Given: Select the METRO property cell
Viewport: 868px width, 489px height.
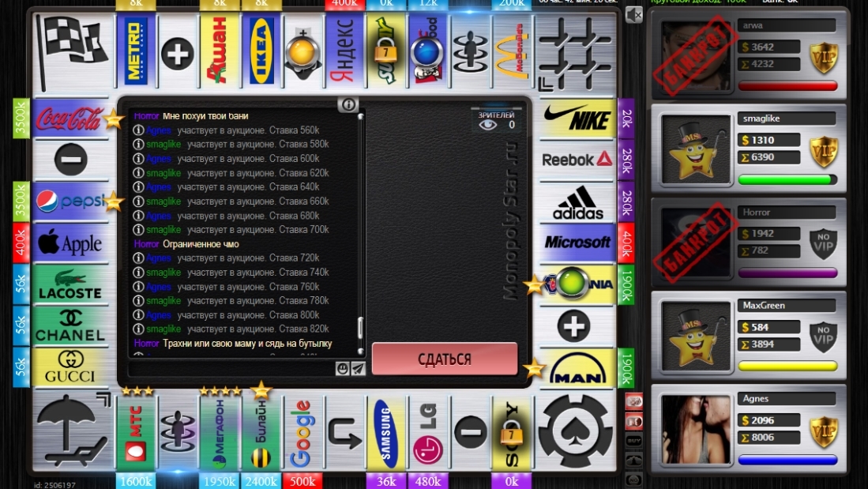Looking at the screenshot, I should (136, 51).
